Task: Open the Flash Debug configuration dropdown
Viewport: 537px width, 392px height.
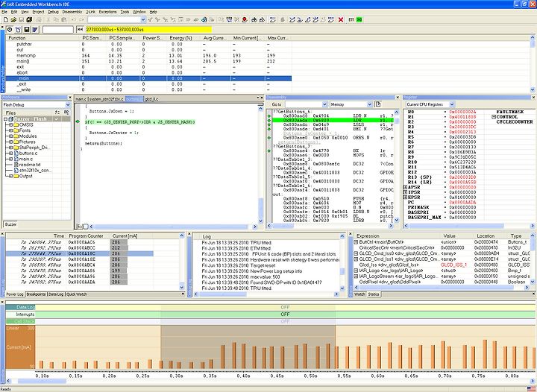Action: coord(67,104)
